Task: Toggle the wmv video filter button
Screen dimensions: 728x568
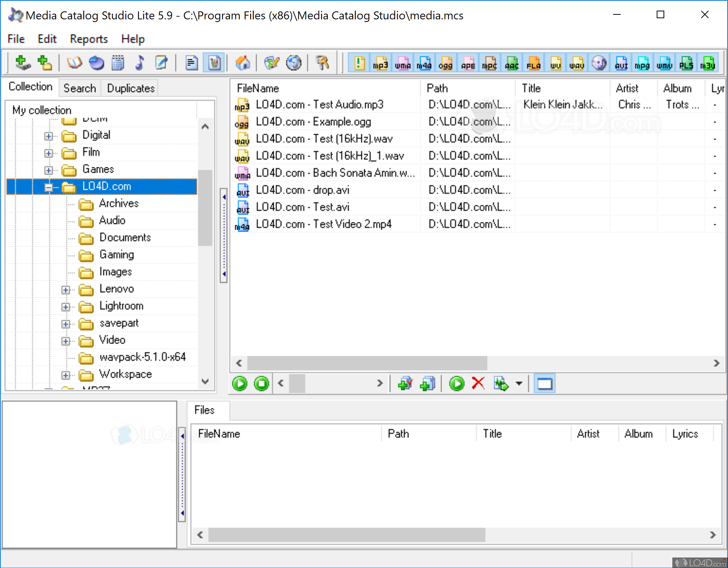Action: pos(664,63)
